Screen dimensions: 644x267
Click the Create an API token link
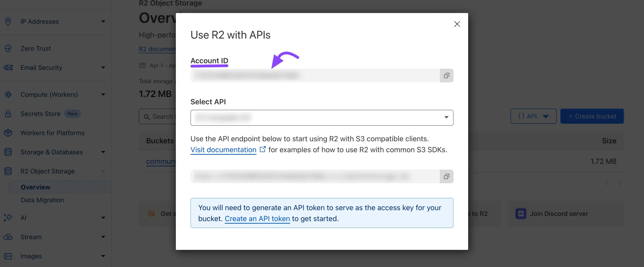257,219
